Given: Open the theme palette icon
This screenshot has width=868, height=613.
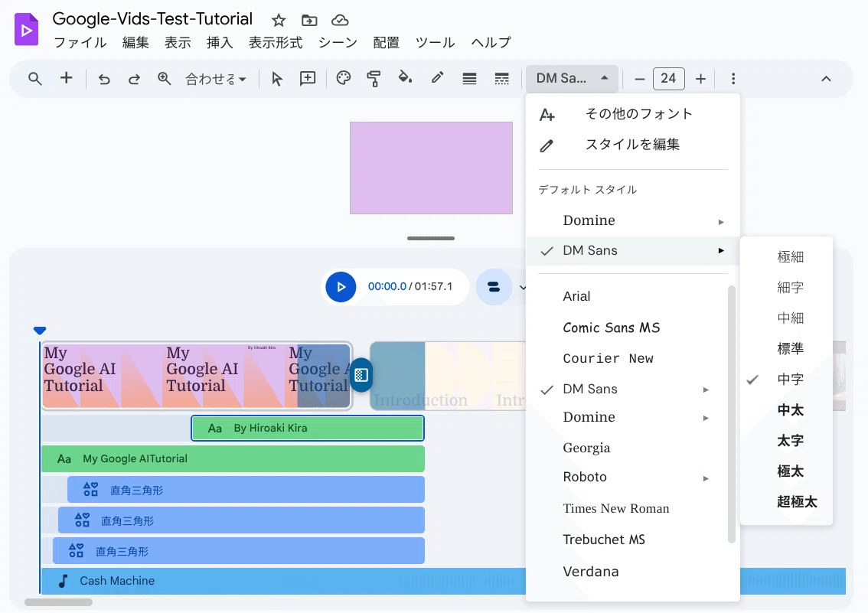Looking at the screenshot, I should tap(344, 78).
